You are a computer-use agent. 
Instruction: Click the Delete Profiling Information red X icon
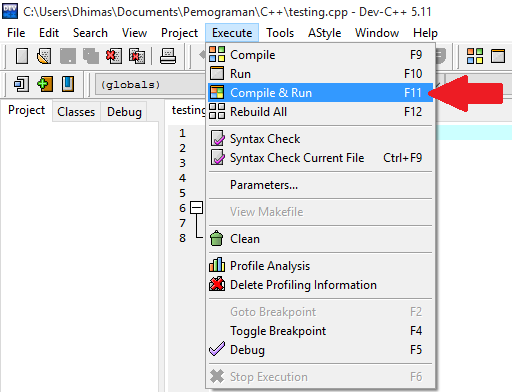click(x=217, y=284)
